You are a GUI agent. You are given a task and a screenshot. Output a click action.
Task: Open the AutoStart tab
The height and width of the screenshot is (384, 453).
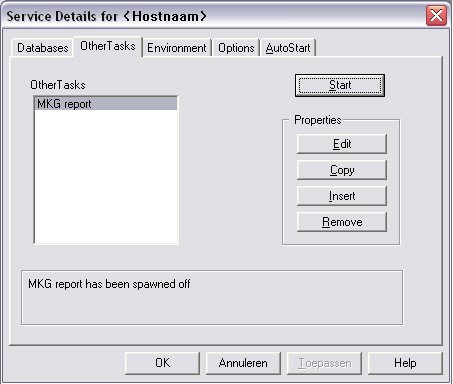click(288, 48)
